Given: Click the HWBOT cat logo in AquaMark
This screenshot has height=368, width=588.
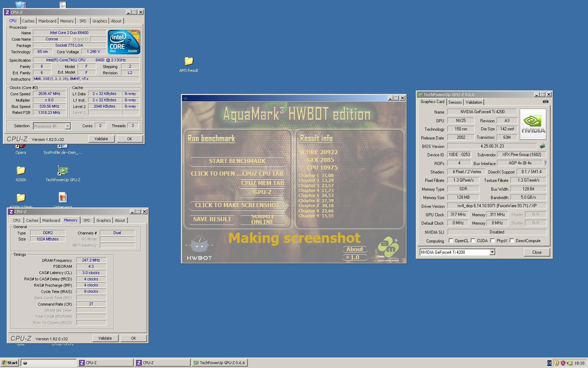Looking at the screenshot, I should point(199,247).
